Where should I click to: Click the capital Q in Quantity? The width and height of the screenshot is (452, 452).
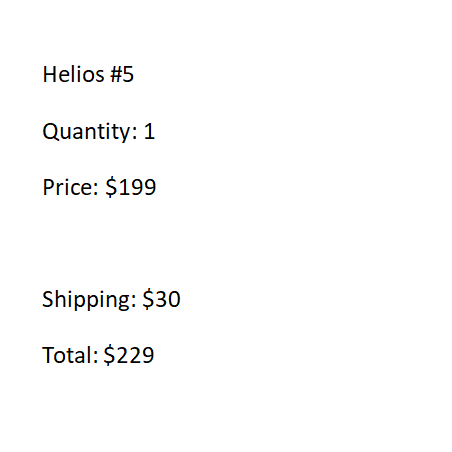point(51,132)
